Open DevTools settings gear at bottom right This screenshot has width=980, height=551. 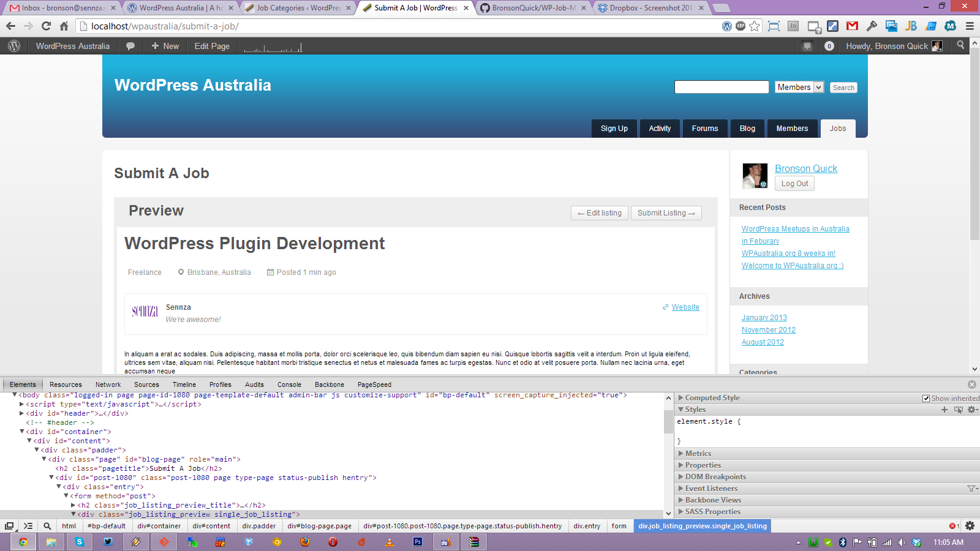point(970,526)
